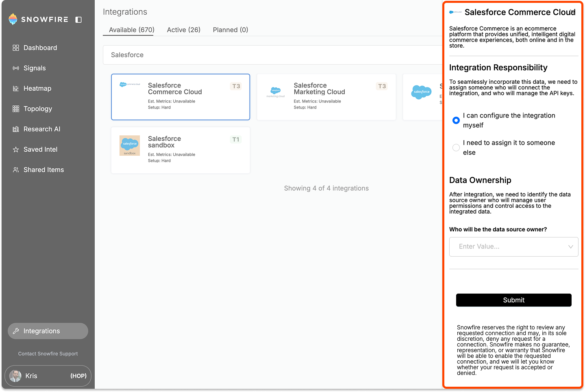Click Salesforce Commerce Cloud card logo
The width and height of the screenshot is (585, 392).
click(130, 85)
